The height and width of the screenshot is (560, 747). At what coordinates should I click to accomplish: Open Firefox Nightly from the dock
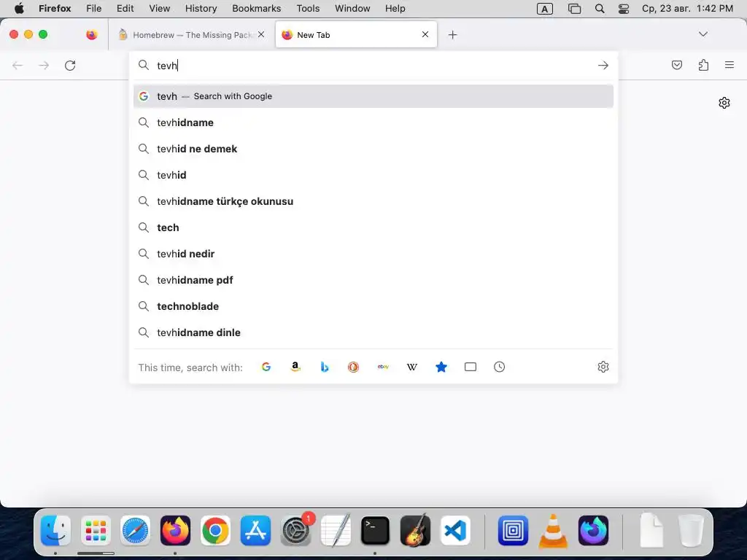coord(593,530)
